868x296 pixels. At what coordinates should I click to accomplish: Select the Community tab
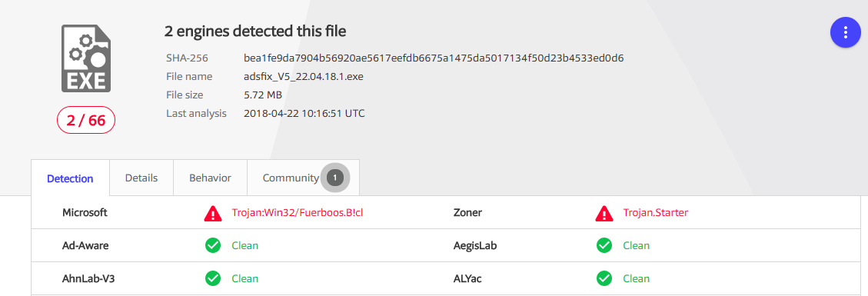coord(303,178)
